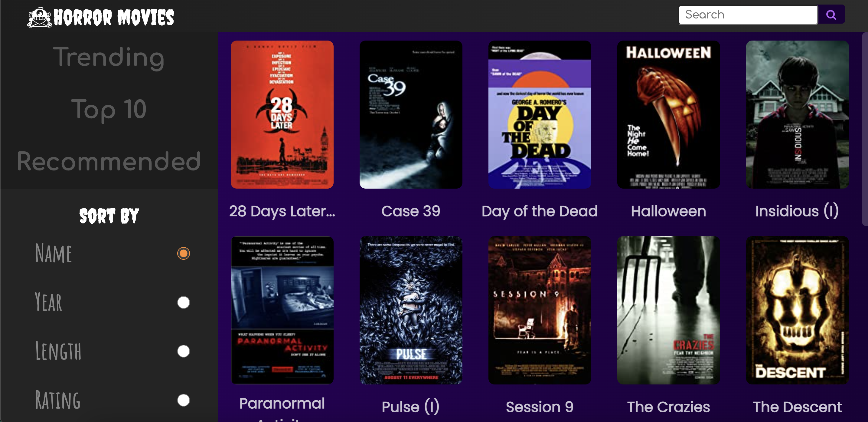Select the Rating sort radio button
The height and width of the screenshot is (422, 868).
(183, 400)
